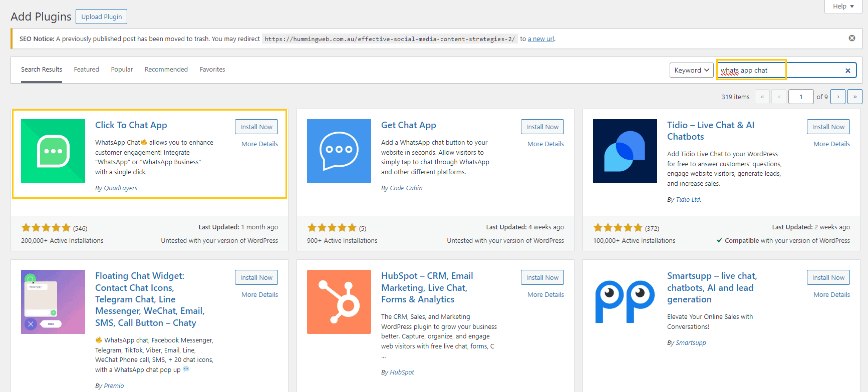Image resolution: width=868 pixels, height=392 pixels.
Task: Switch to the Featured tab
Action: click(x=86, y=70)
